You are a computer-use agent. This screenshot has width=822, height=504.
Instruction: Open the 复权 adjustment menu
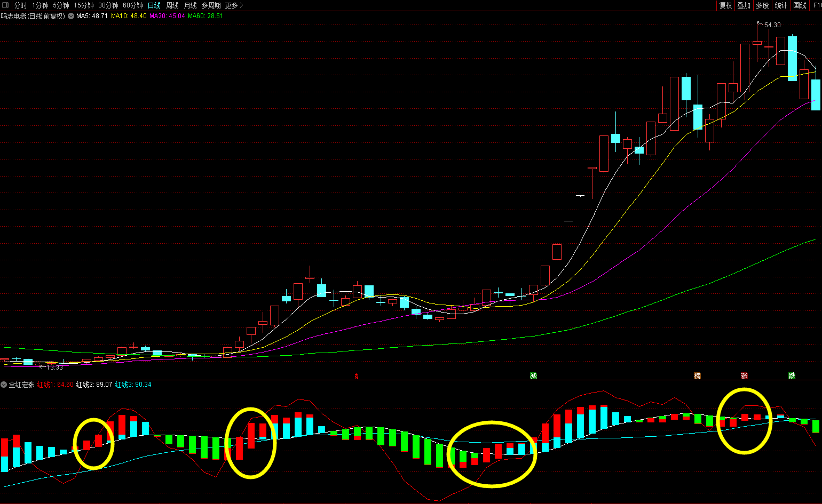pyautogui.click(x=726, y=5)
